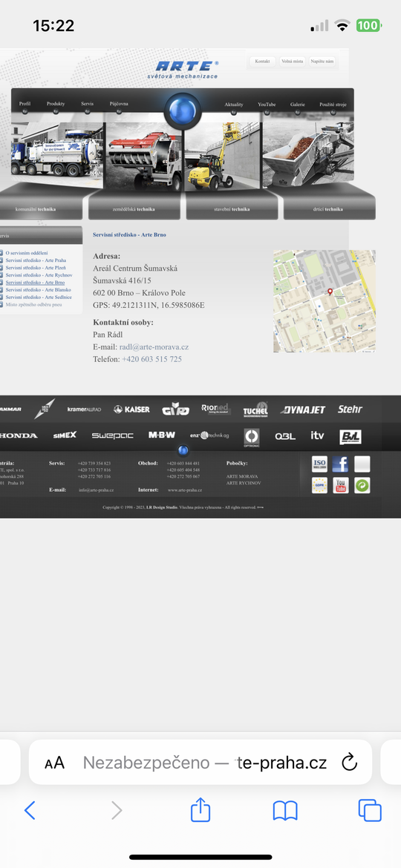Screen dimensions: 401x868
Task: Open Servisní středisko - Arte Sedlnice link
Action: click(39, 297)
